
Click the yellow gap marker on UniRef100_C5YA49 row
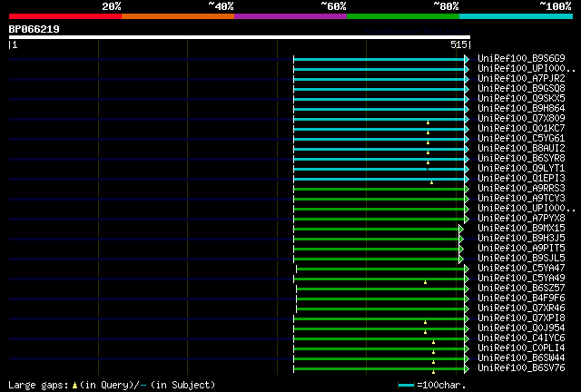(x=426, y=282)
